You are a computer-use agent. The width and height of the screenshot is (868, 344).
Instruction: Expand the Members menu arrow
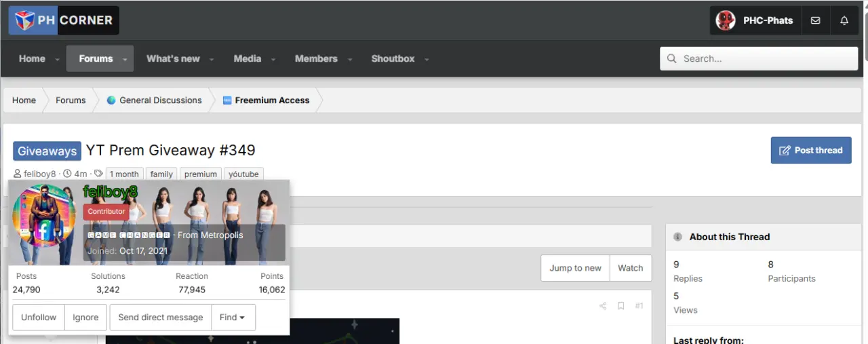click(350, 60)
